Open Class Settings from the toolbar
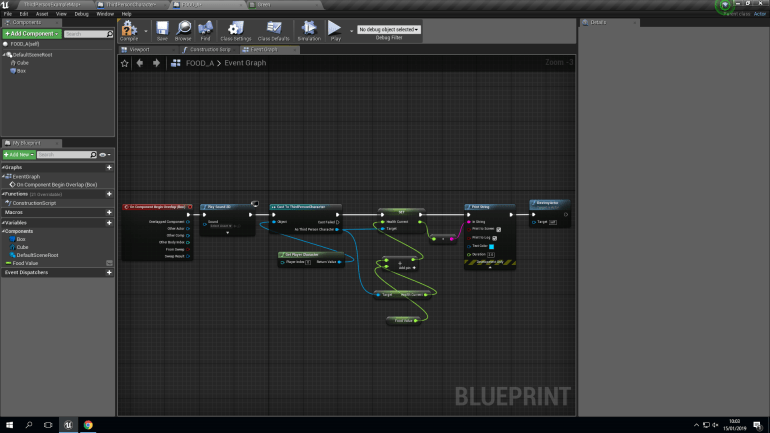The height and width of the screenshot is (433, 770). tap(236, 28)
